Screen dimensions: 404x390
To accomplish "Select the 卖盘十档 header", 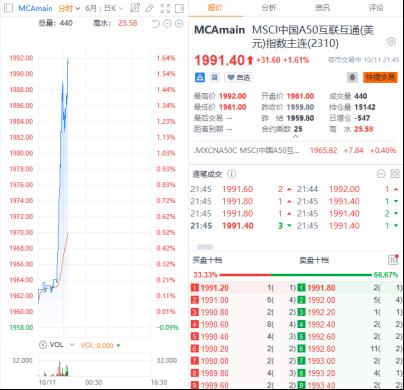I will pos(314,260).
